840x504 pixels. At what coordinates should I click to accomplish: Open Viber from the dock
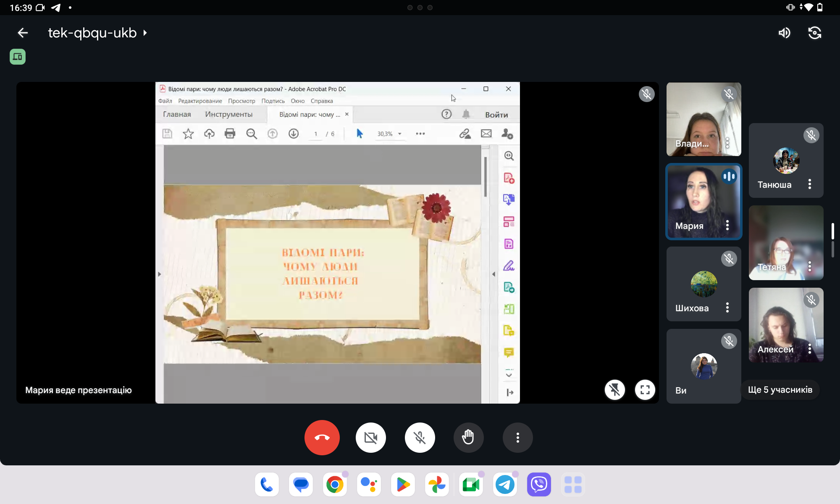pos(539,485)
